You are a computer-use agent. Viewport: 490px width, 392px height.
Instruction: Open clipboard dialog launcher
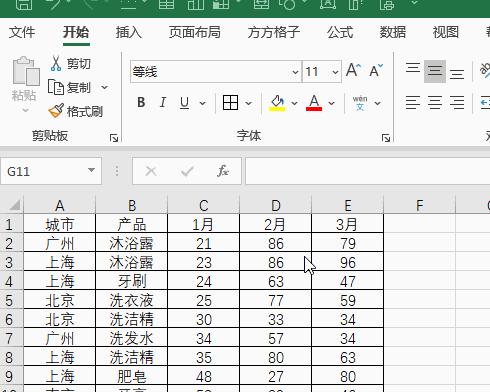coord(114,138)
